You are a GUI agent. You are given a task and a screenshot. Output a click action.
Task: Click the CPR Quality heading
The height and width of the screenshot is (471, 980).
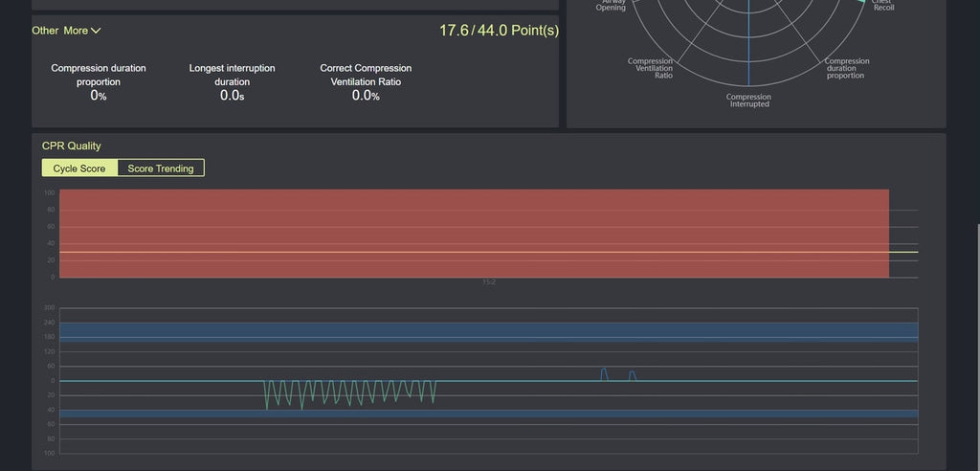71,146
